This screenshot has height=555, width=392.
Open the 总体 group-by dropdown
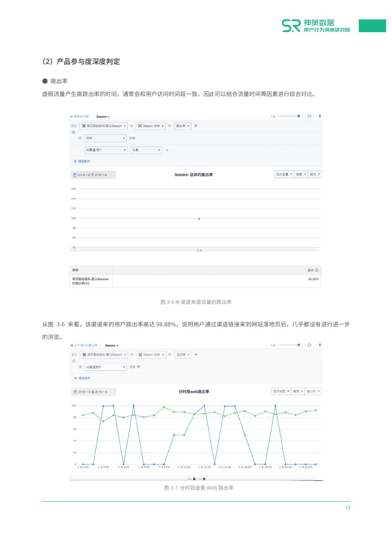tap(105, 138)
